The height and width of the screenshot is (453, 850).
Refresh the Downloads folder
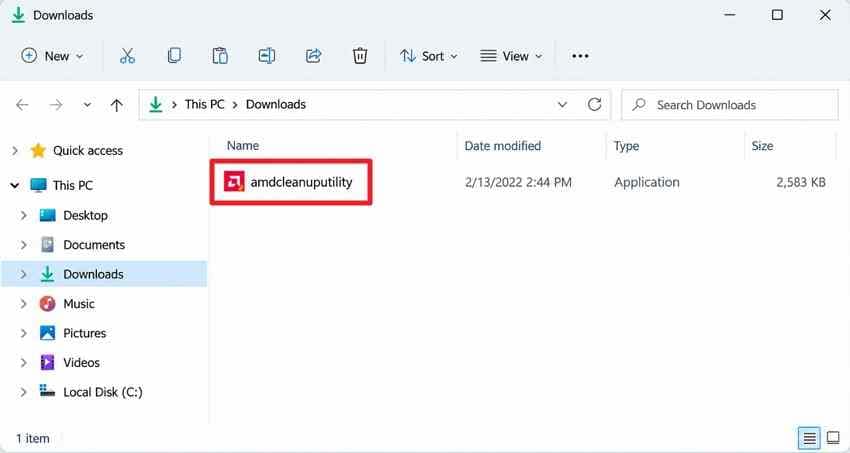pos(595,105)
